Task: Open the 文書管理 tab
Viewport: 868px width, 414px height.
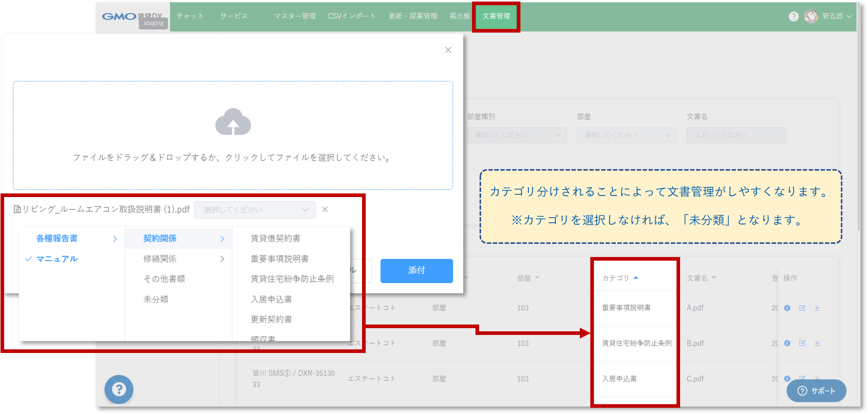Action: pyautogui.click(x=496, y=16)
